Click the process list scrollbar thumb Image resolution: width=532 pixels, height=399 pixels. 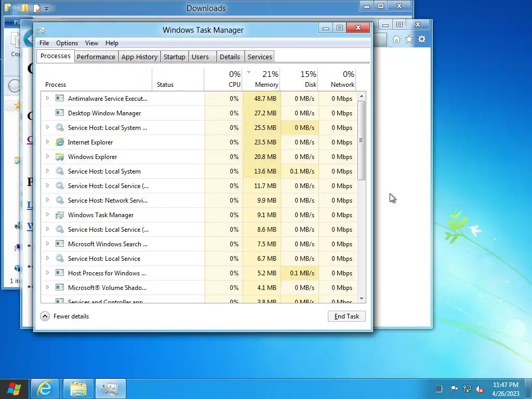click(362, 140)
